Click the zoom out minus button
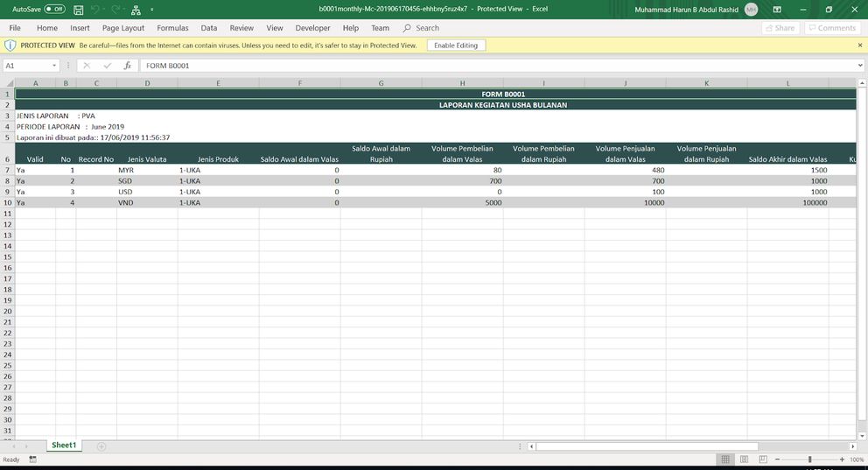 coord(777,459)
